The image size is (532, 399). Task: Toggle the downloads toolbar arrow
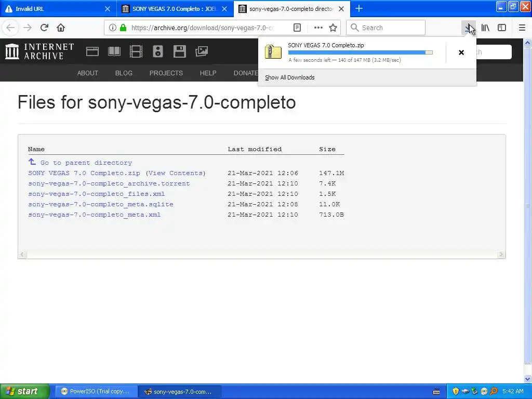pos(468,28)
